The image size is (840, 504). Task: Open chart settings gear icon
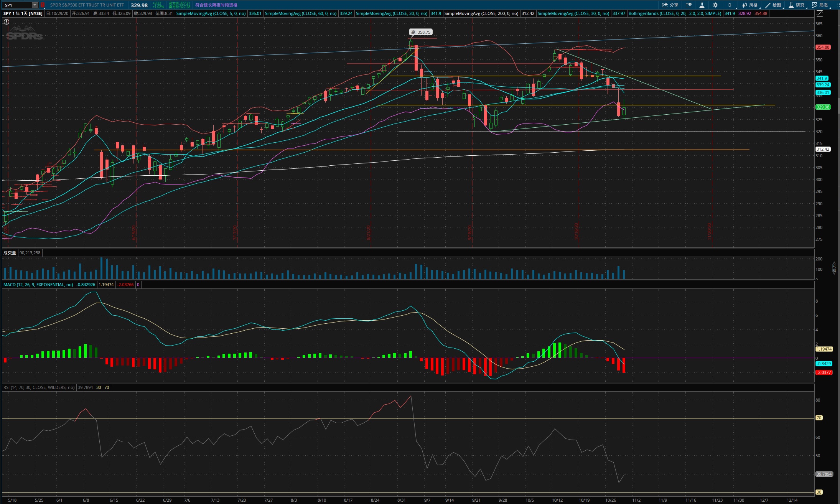coord(715,5)
